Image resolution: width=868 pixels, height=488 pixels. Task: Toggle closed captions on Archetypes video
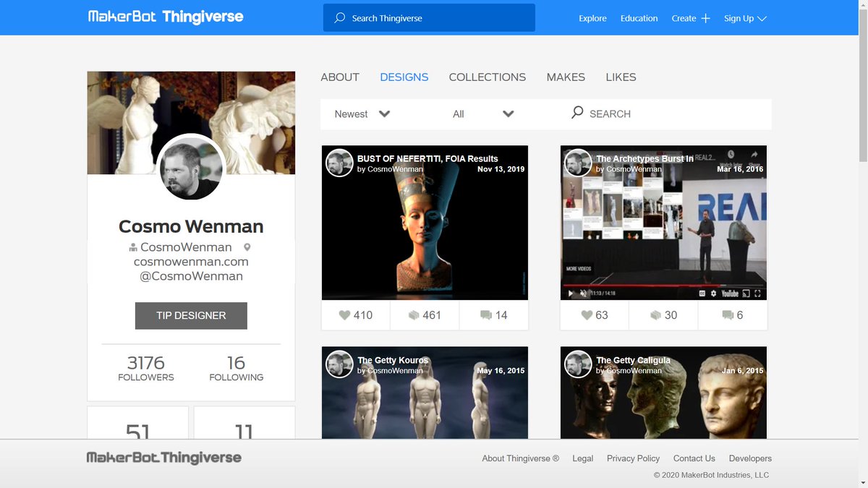(702, 294)
